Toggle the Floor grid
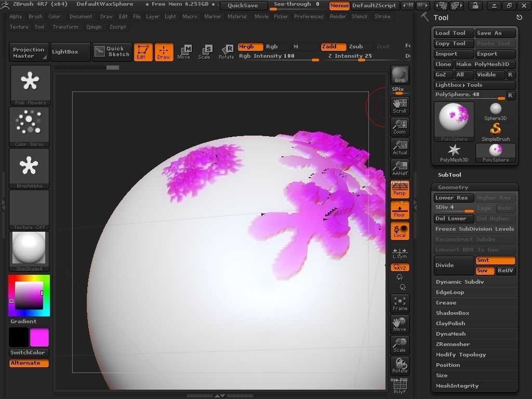532x399 pixels. pos(400,210)
